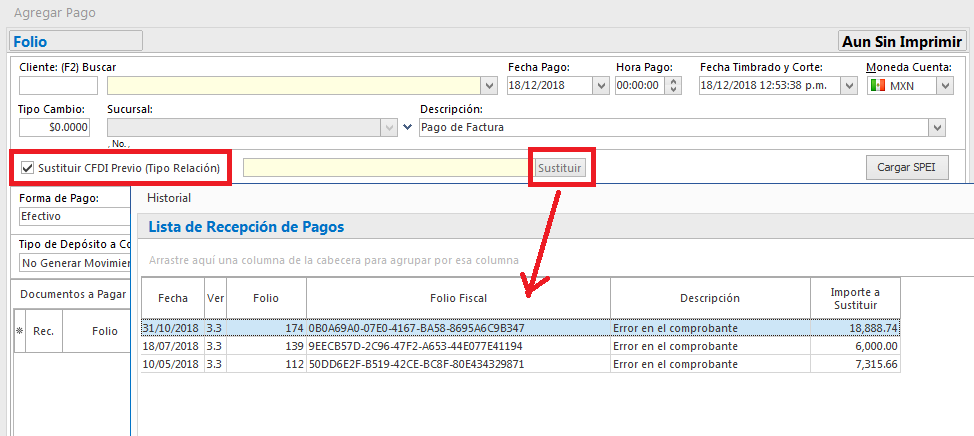This screenshot has width=974, height=436.
Task: Click the Cargar SPEI button
Action: pos(906,168)
